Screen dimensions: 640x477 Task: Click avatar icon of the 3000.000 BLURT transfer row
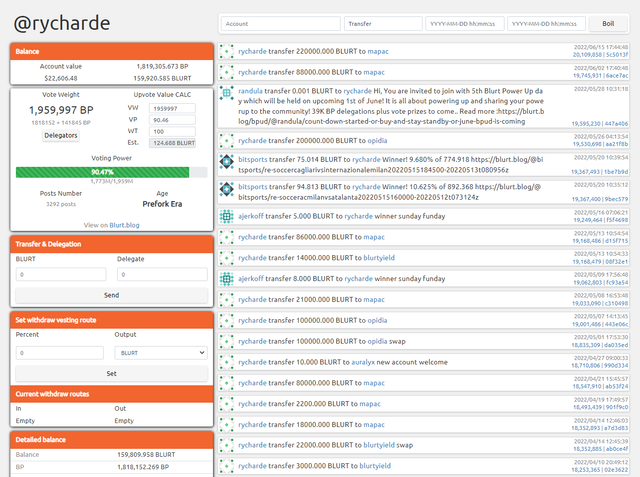click(227, 466)
